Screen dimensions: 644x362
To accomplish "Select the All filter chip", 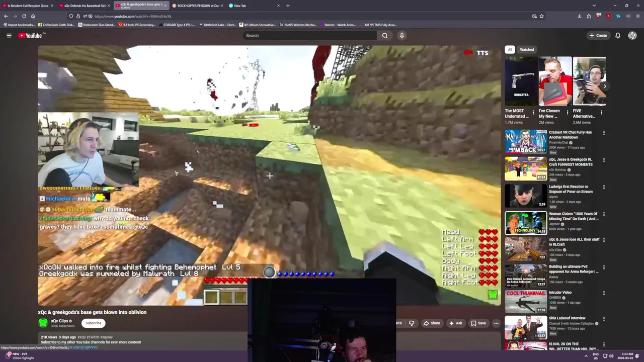I will pos(510,49).
